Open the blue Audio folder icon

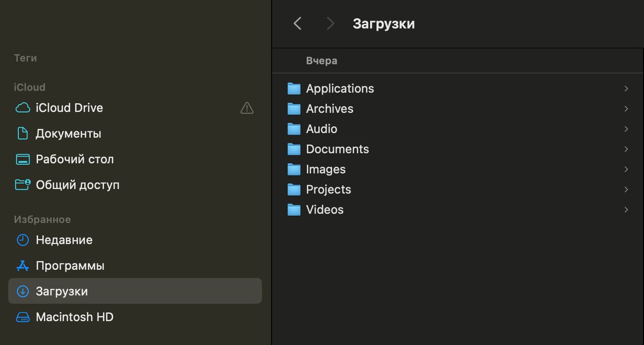click(x=294, y=129)
